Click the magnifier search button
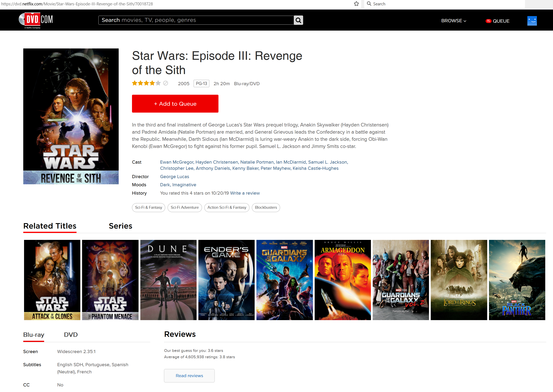This screenshot has width=553, height=392. coord(298,20)
